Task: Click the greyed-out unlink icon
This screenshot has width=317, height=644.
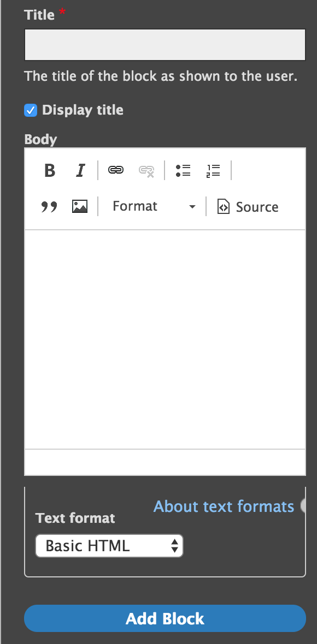Action: pos(146,170)
